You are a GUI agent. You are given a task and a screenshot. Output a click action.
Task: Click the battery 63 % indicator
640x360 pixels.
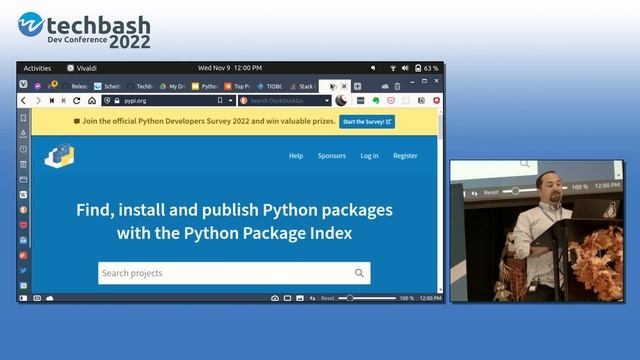click(x=427, y=68)
